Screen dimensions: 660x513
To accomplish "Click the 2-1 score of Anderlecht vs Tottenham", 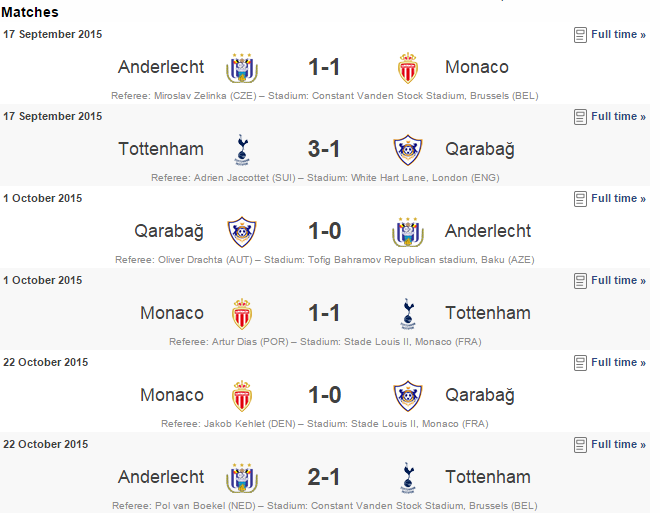I will [324, 477].
